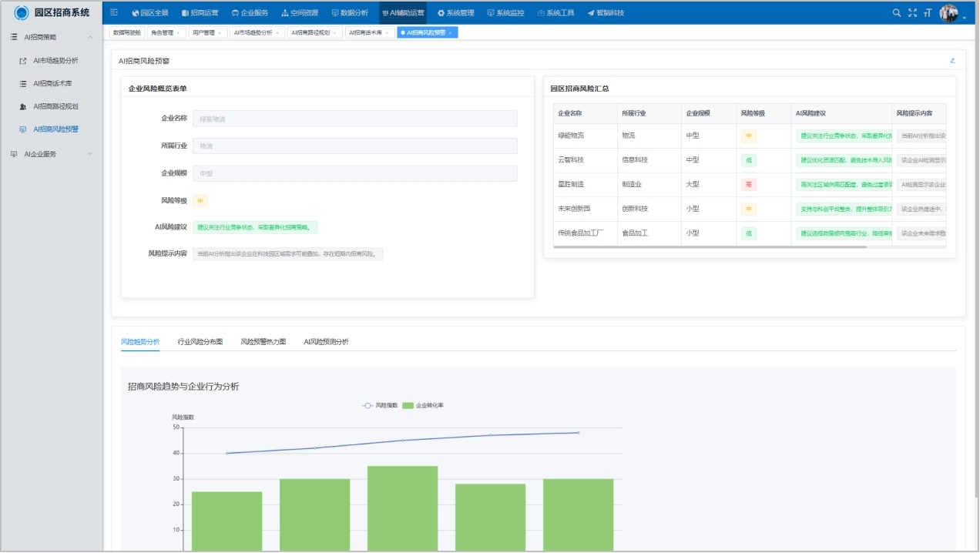This screenshot has height=553, width=980.
Task: Open the user avatar menu
Action: [x=949, y=13]
